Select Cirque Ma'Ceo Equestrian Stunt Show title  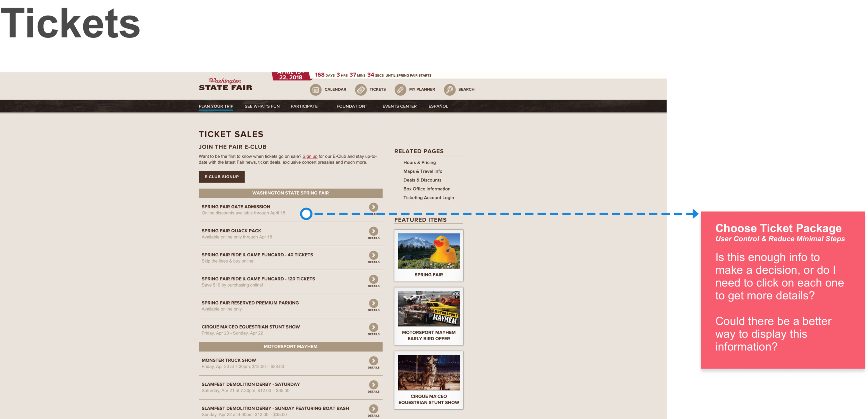(x=251, y=327)
